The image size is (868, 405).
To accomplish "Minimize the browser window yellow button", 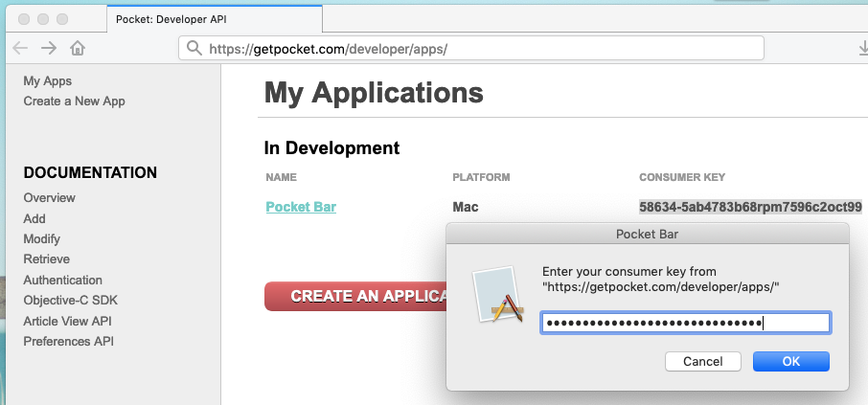I will 43,19.
